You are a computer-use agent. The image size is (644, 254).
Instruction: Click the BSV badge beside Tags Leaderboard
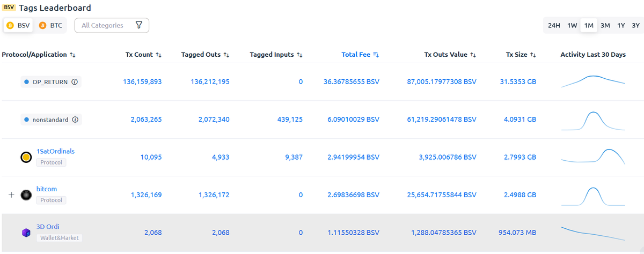tap(9, 8)
